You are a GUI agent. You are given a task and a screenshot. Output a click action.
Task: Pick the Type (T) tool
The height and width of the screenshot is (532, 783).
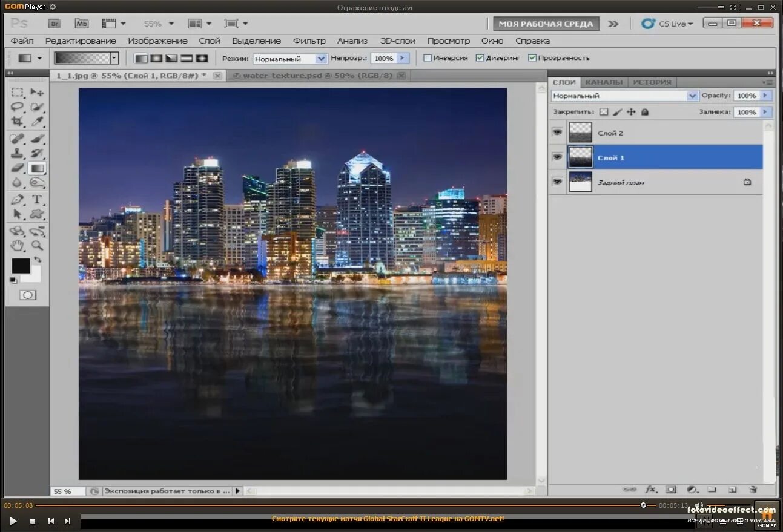pos(37,199)
